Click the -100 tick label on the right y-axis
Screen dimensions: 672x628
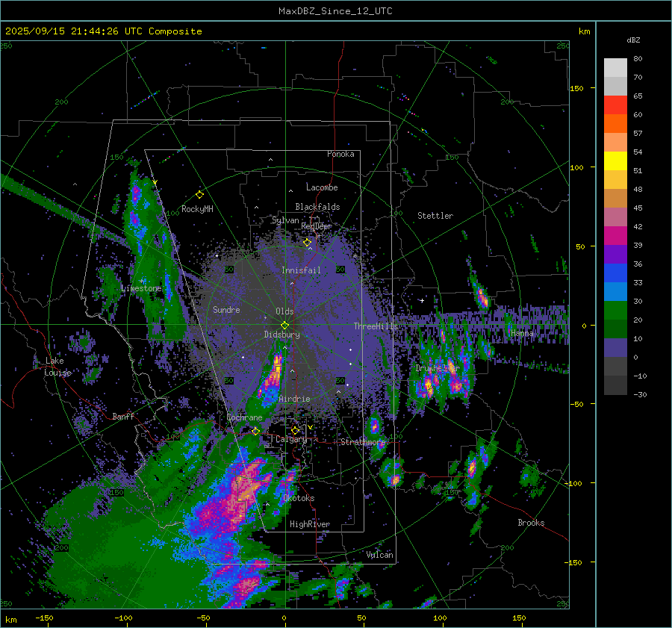point(573,483)
